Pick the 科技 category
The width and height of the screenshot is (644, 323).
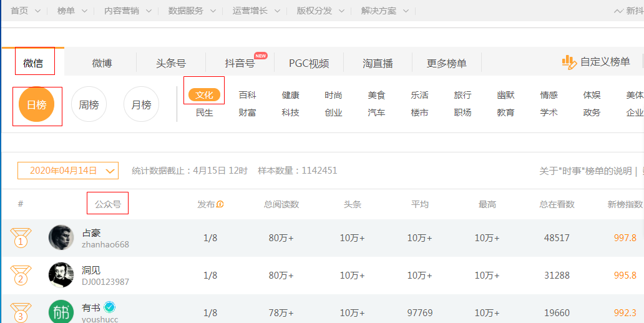(290, 112)
